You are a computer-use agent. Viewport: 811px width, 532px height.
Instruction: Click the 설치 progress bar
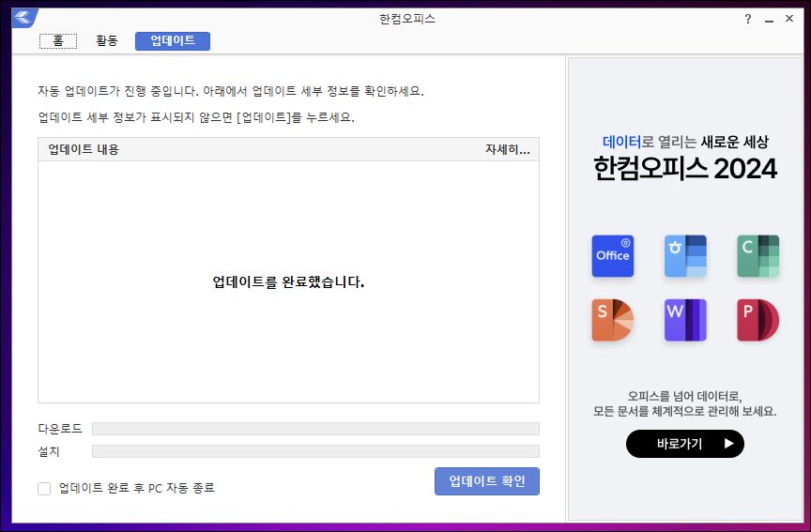(x=315, y=451)
